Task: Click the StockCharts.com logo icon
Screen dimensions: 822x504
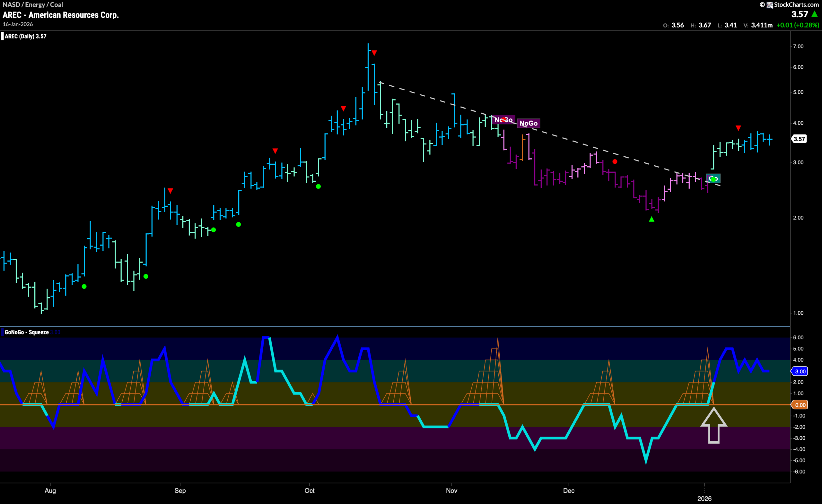Action: [770, 5]
